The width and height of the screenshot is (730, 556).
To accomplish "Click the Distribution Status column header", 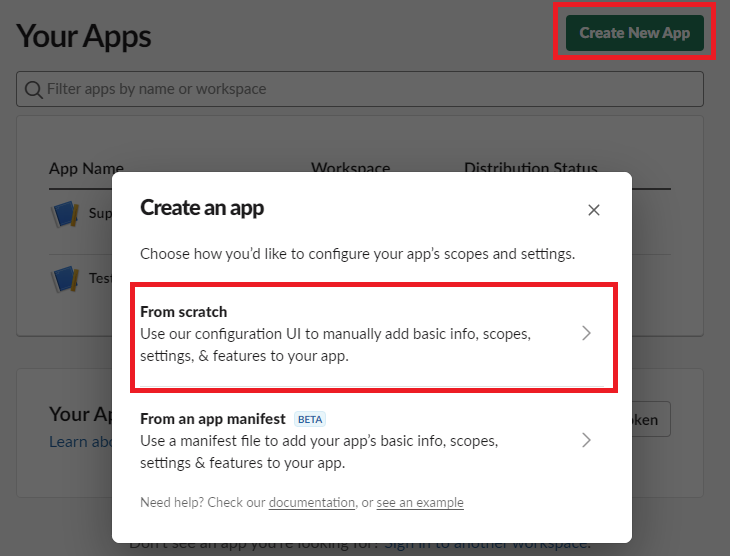I will pyautogui.click(x=531, y=167).
